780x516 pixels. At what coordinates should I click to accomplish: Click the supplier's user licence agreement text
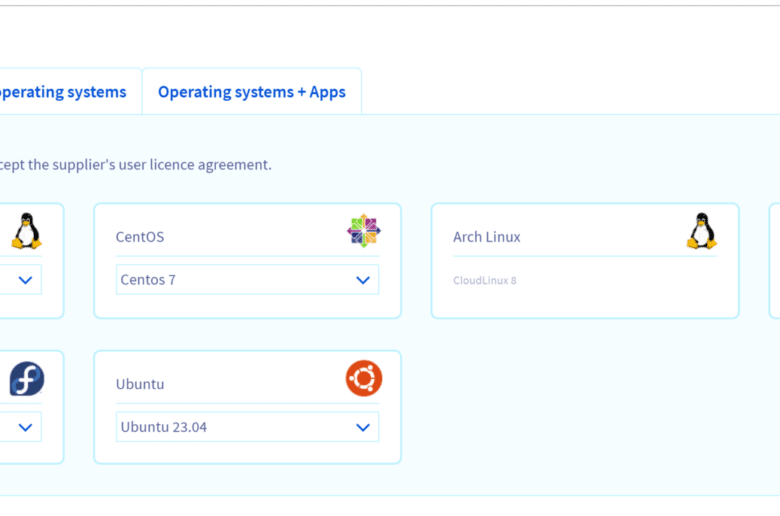(135, 165)
